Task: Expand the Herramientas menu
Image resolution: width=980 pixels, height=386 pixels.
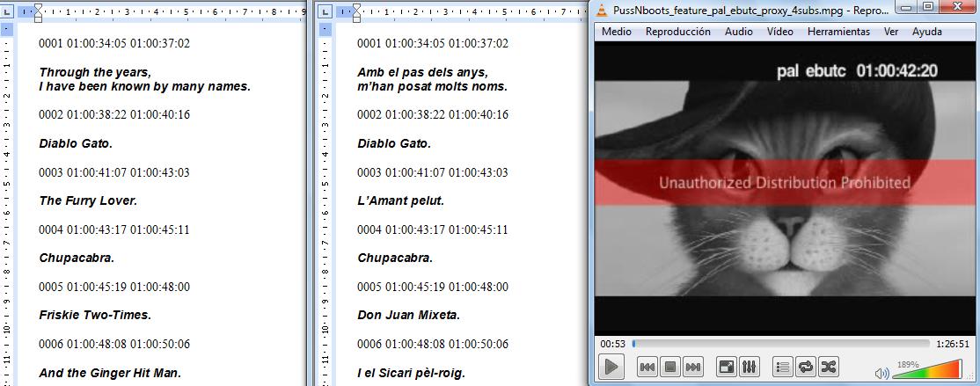Action: point(838,32)
